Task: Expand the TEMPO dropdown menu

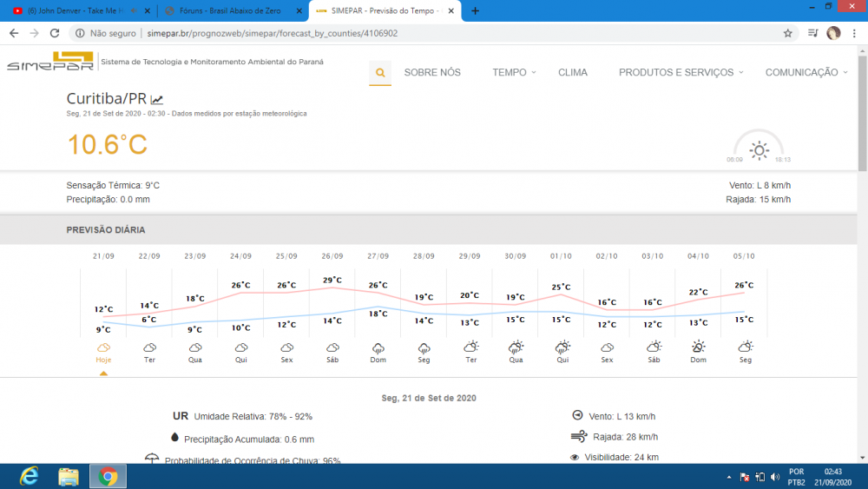Action: pos(514,73)
